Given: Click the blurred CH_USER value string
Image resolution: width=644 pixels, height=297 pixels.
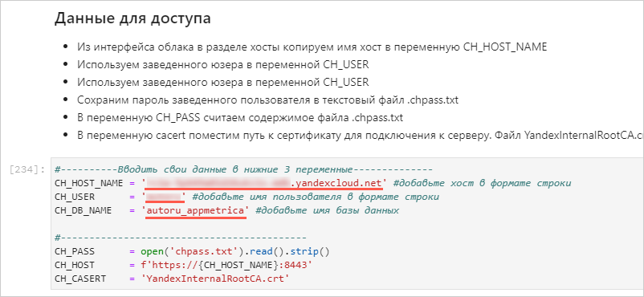Looking at the screenshot, I should pos(165,197).
